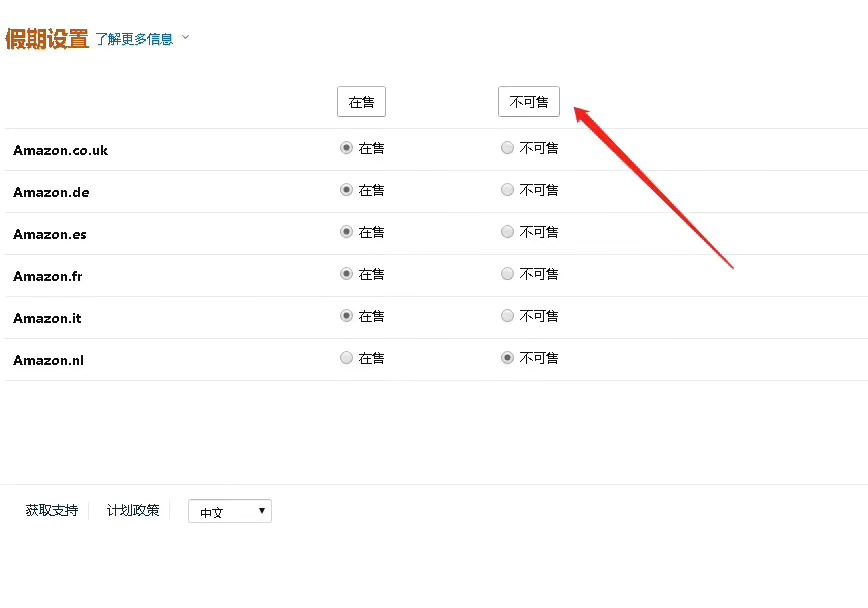Select 在售 radio button for Amazon.it

(x=345, y=315)
